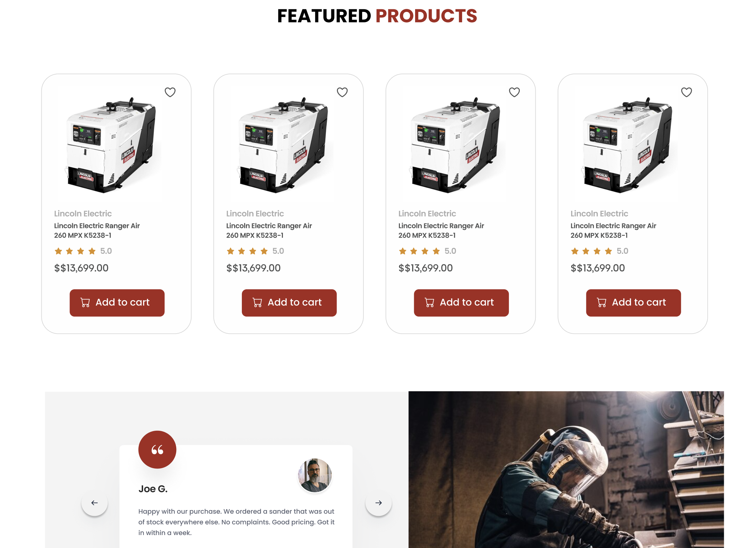Click heart icon on fourth product card

[686, 92]
